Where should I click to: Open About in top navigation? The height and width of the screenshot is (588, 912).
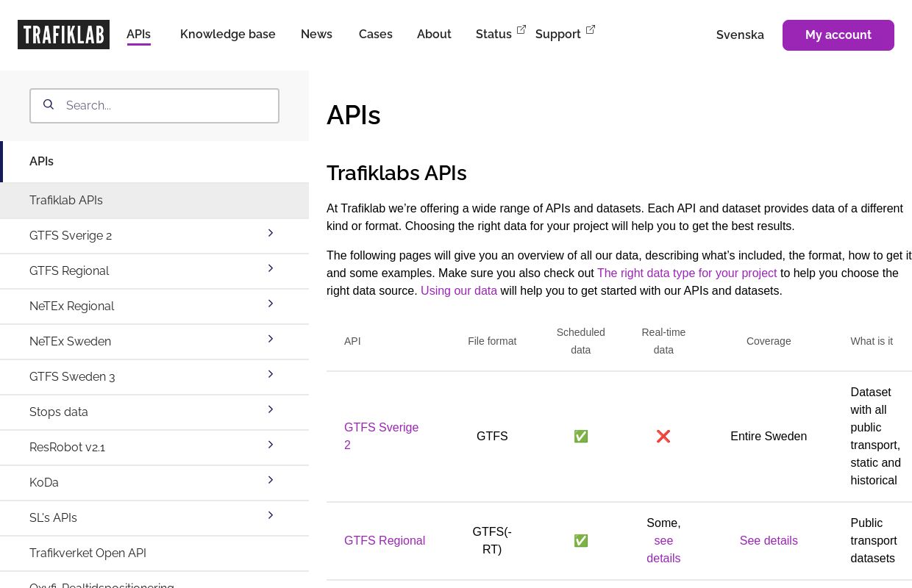pyautogui.click(x=434, y=35)
